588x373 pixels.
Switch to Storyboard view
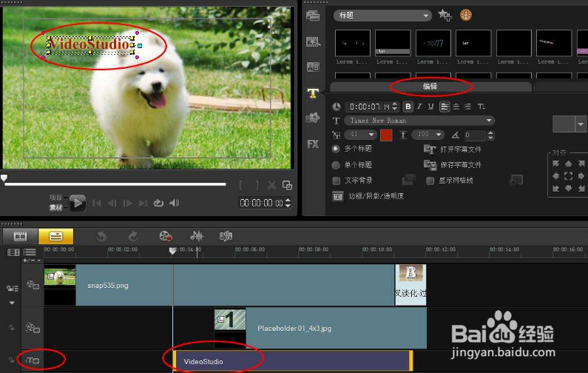point(20,236)
